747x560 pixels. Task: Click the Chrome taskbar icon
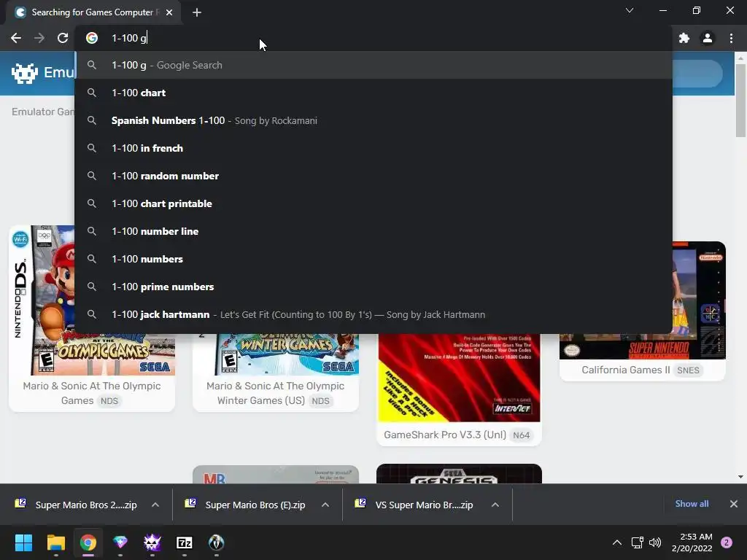[x=88, y=542]
